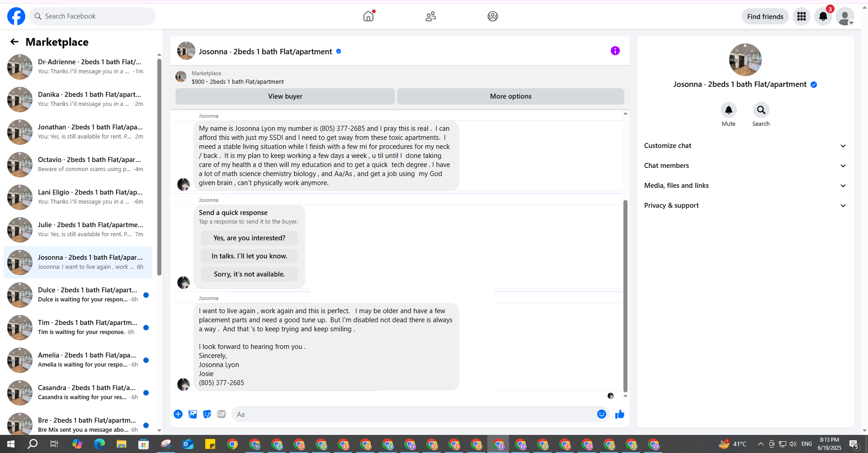Open the Dr-Adrienne conversation
The height and width of the screenshot is (453, 868).
[78, 67]
